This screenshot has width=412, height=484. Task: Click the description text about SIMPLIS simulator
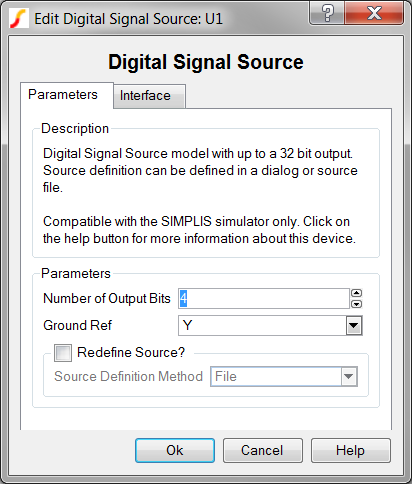point(199,230)
